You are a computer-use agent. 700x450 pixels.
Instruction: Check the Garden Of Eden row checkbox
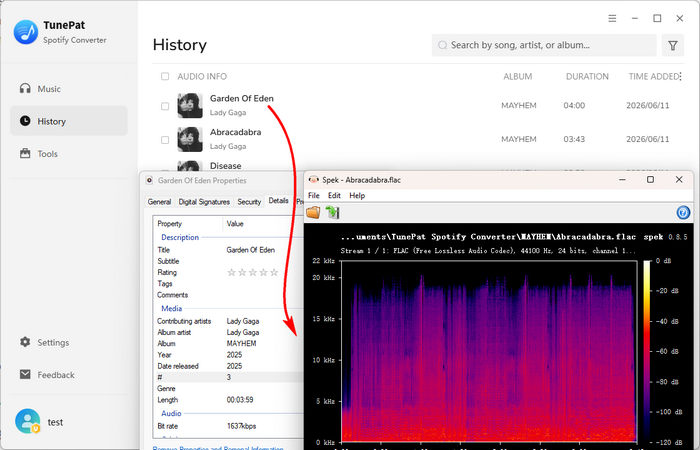point(165,106)
